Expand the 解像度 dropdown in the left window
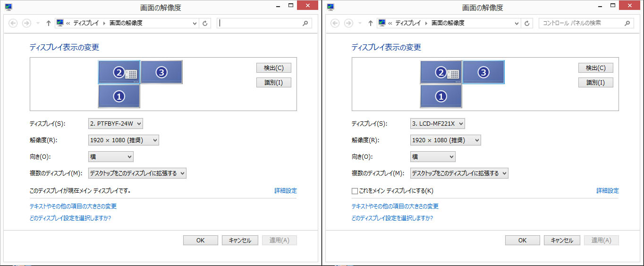 (124, 140)
